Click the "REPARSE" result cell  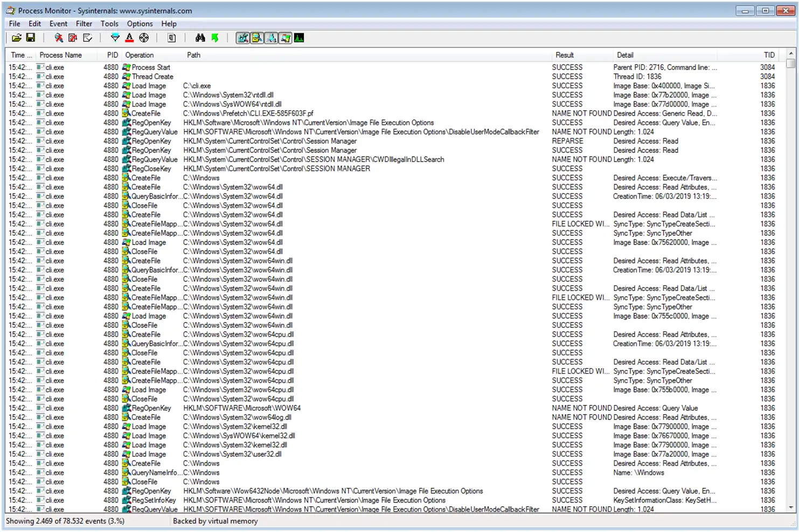[567, 141]
